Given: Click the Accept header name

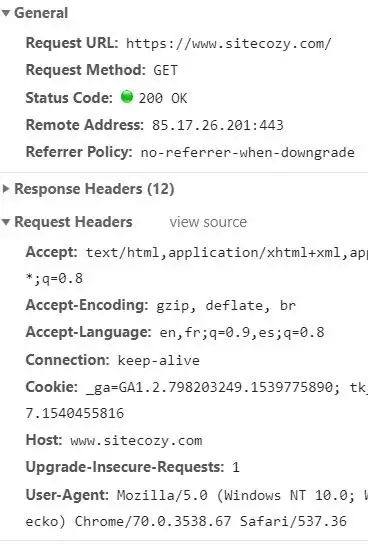Looking at the screenshot, I should click(51, 252).
